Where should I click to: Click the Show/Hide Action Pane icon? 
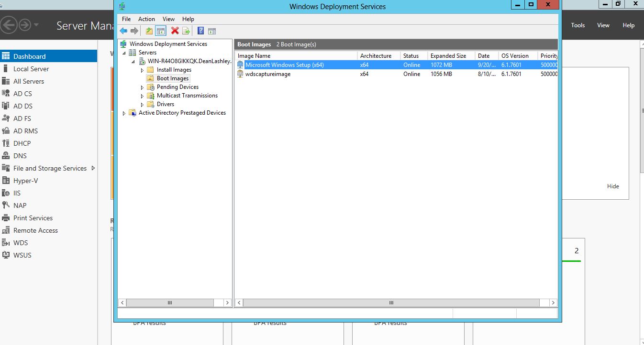[212, 31]
